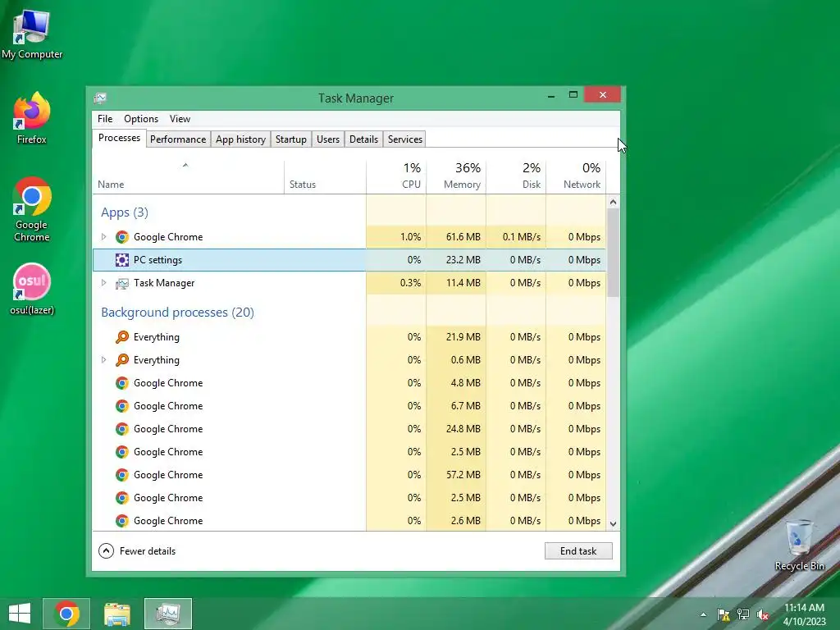This screenshot has width=840, height=630.
Task: Open the File menu
Action: 105,119
